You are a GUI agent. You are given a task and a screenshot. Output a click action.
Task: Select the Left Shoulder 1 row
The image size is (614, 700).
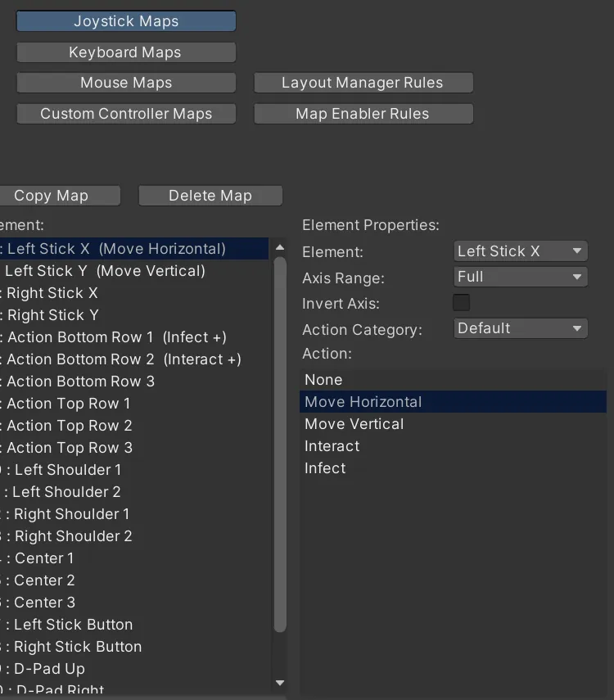pyautogui.click(x=134, y=470)
